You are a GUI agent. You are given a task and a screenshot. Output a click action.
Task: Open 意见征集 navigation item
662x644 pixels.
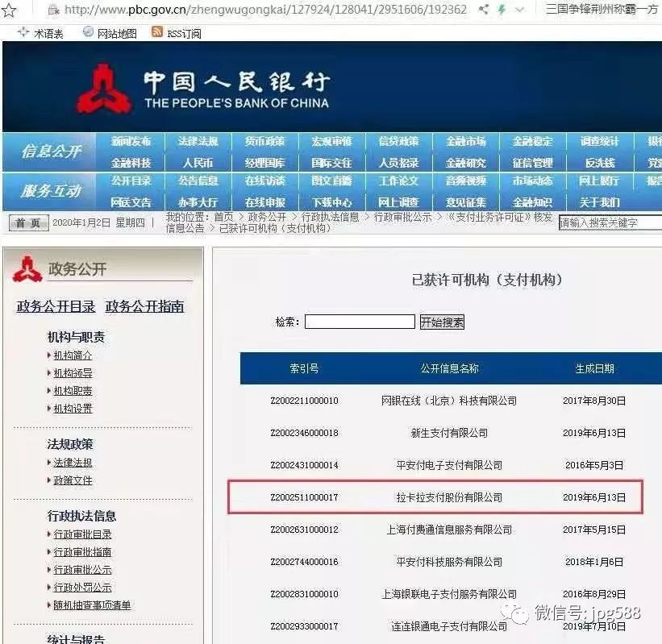click(466, 202)
